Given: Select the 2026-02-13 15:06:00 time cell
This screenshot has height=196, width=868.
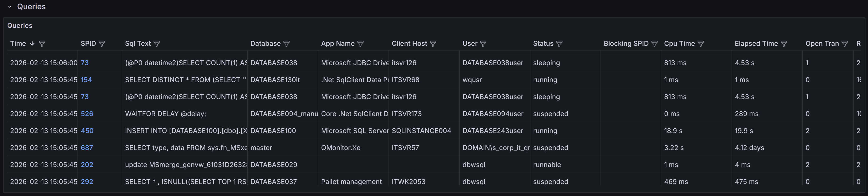Looking at the screenshot, I should click(x=42, y=63).
